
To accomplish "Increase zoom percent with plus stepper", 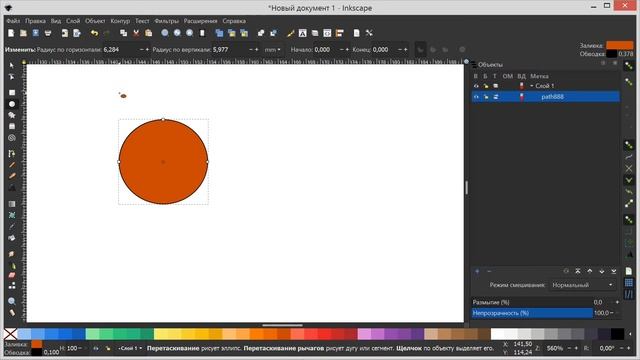I will click(576, 348).
